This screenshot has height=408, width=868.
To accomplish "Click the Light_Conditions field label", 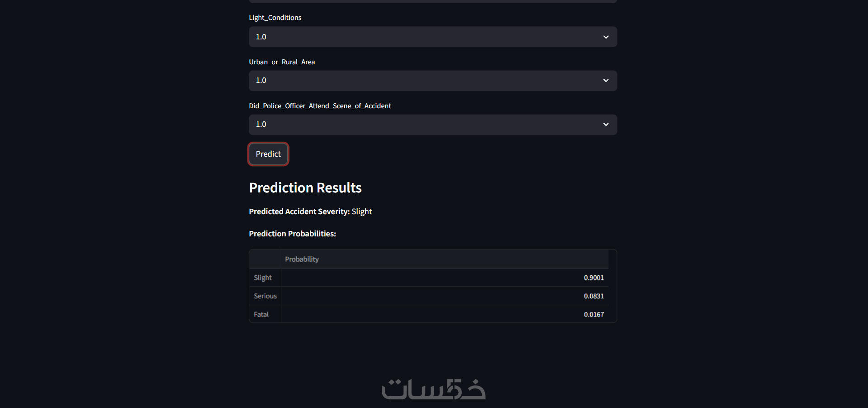I will click(x=275, y=18).
